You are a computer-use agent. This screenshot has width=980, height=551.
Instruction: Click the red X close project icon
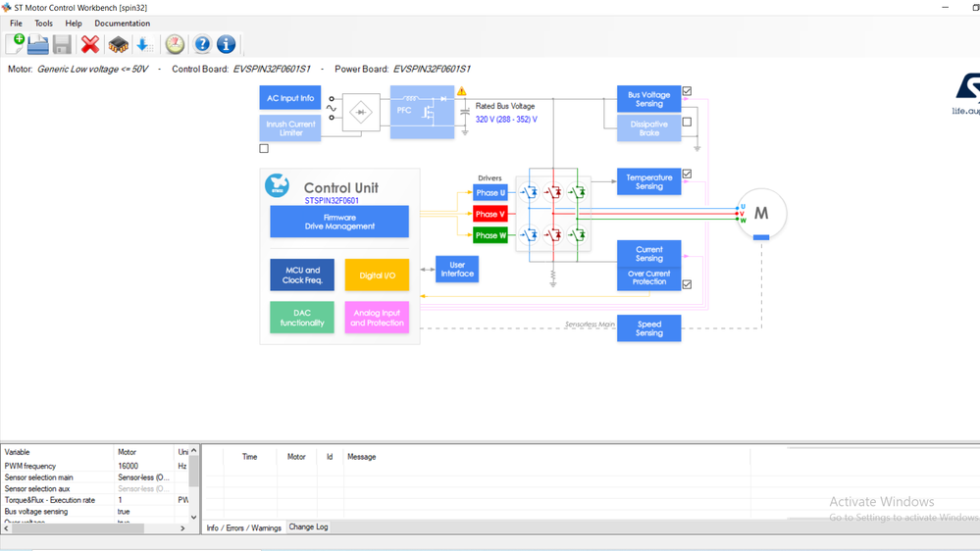(x=90, y=44)
